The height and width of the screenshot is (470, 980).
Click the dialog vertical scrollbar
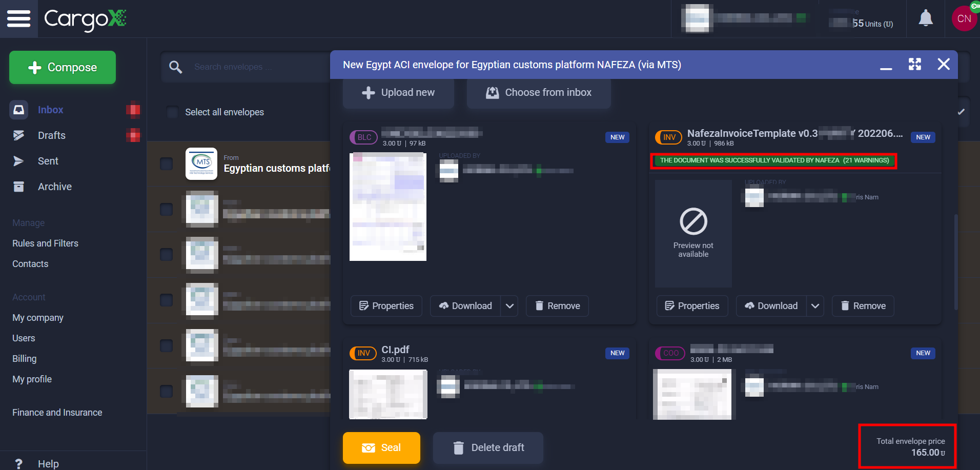tap(956, 262)
